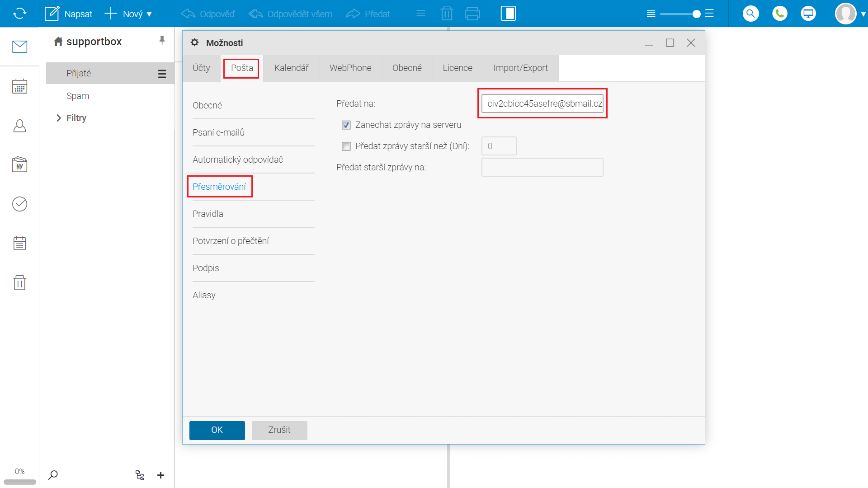Toggle the reading pane layout button

[508, 14]
